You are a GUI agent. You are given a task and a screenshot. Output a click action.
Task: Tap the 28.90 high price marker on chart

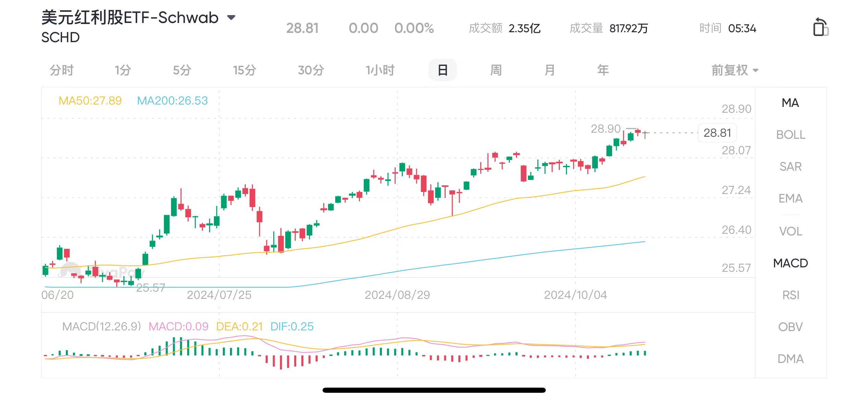606,129
